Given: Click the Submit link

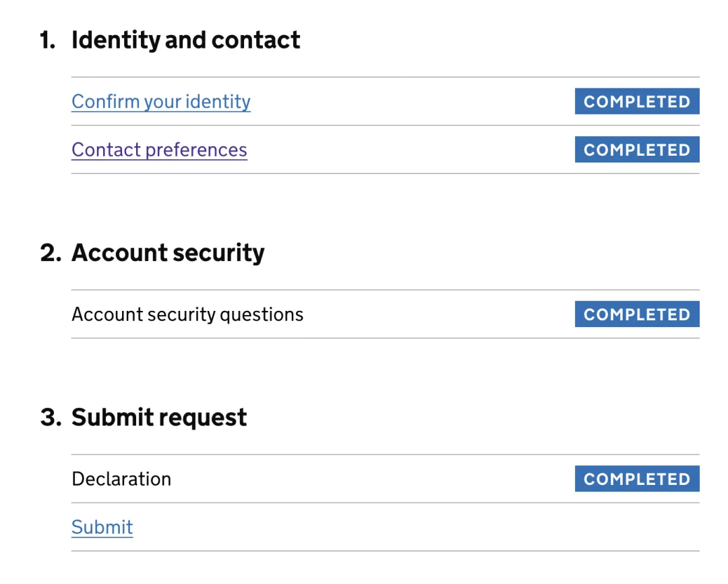Looking at the screenshot, I should (x=102, y=527).
